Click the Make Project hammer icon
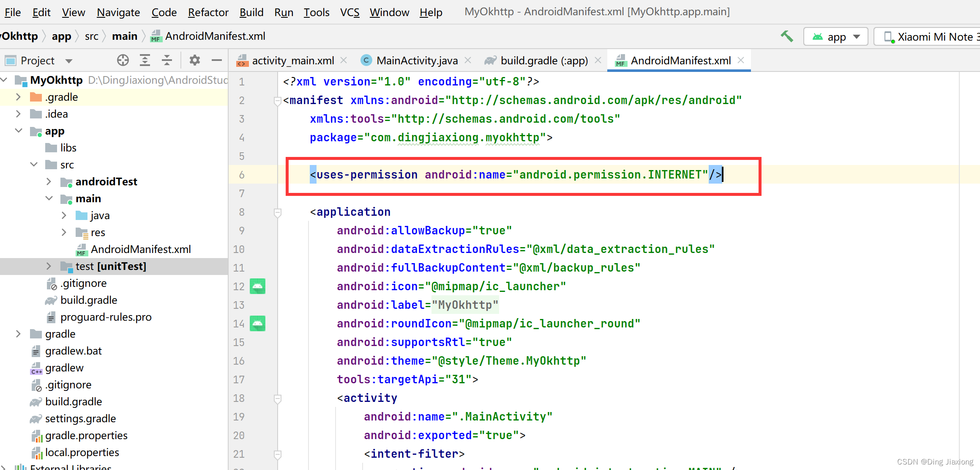Image resolution: width=980 pixels, height=470 pixels. pos(786,36)
